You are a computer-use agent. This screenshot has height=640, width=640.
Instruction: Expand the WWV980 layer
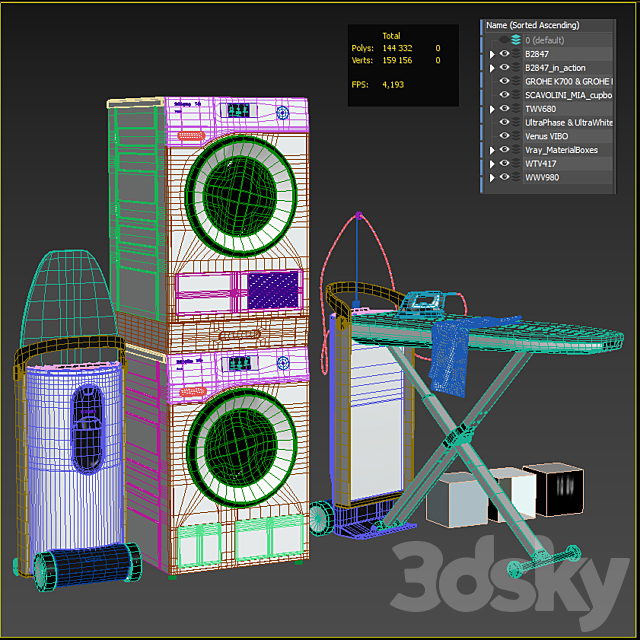coord(492,178)
